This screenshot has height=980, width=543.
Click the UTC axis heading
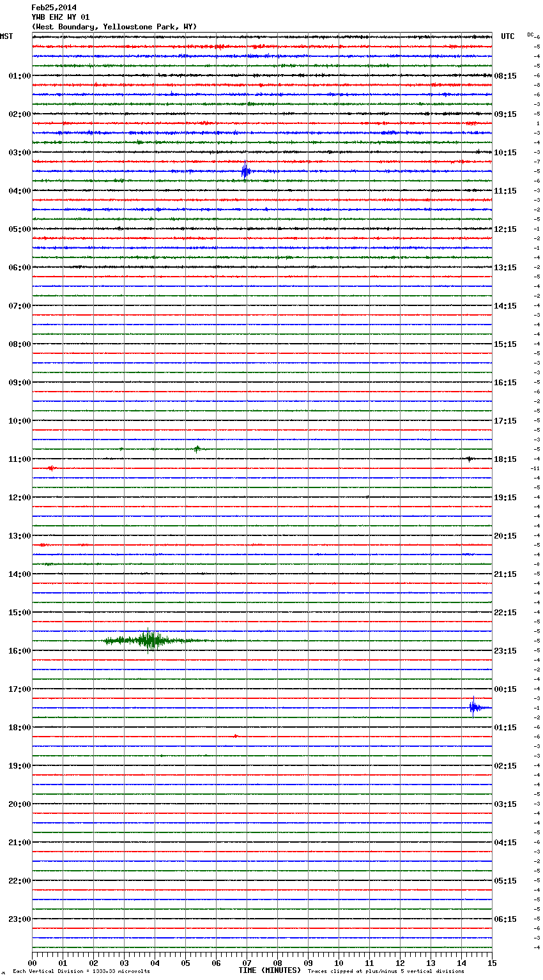point(508,36)
